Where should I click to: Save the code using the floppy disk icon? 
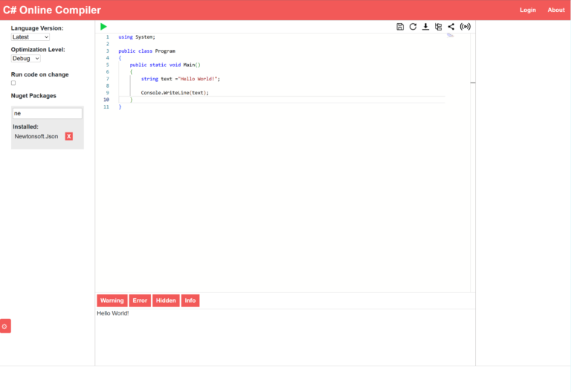coord(400,27)
